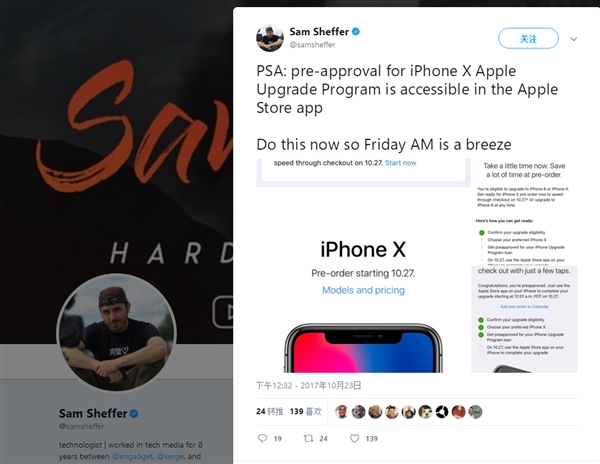Click the large profile photo on the left
Image resolution: width=600 pixels, height=464 pixels.
pos(116,333)
